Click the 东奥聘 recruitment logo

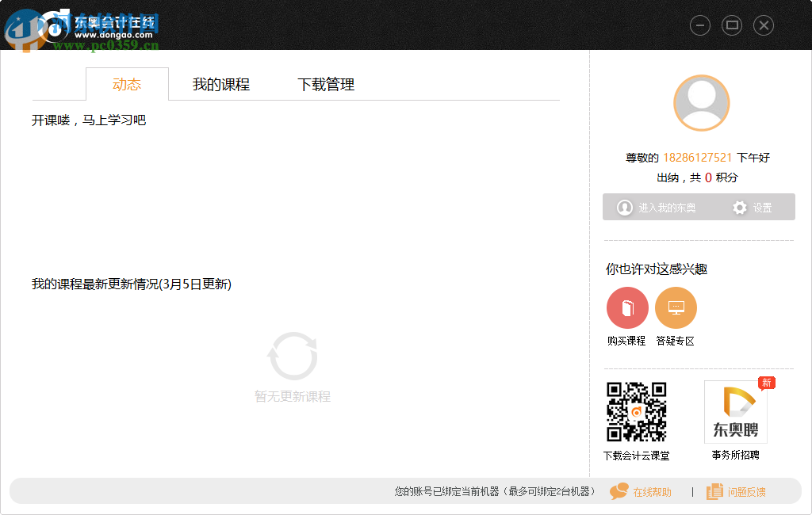[734, 411]
